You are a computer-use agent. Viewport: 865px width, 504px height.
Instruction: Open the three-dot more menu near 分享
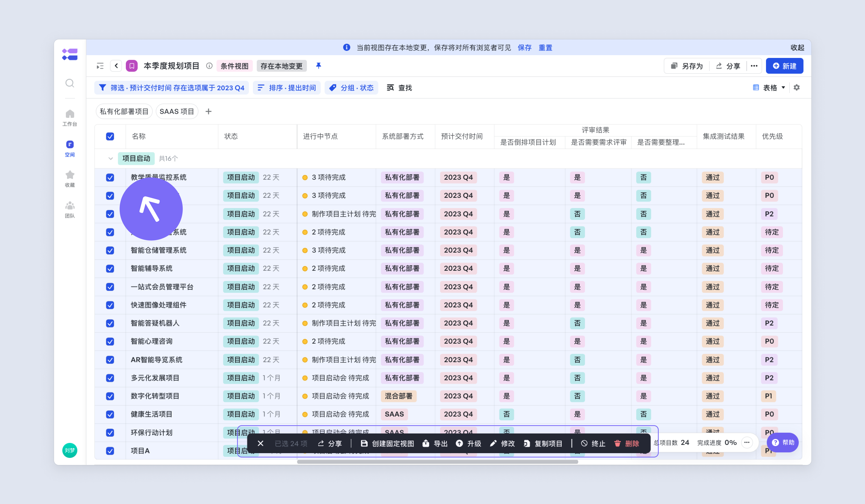(754, 66)
